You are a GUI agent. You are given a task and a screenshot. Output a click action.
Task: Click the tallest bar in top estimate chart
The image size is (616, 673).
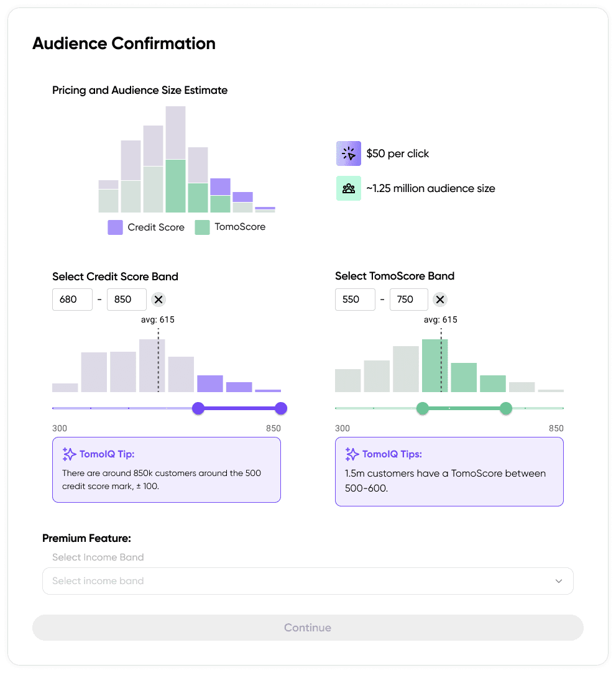175,159
